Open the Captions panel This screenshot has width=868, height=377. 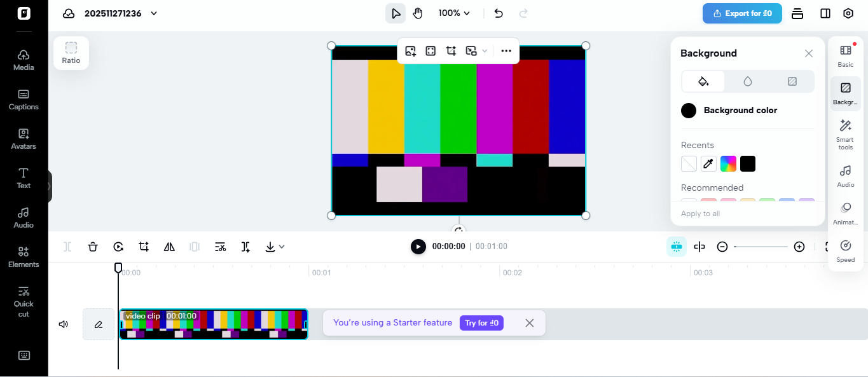24,99
